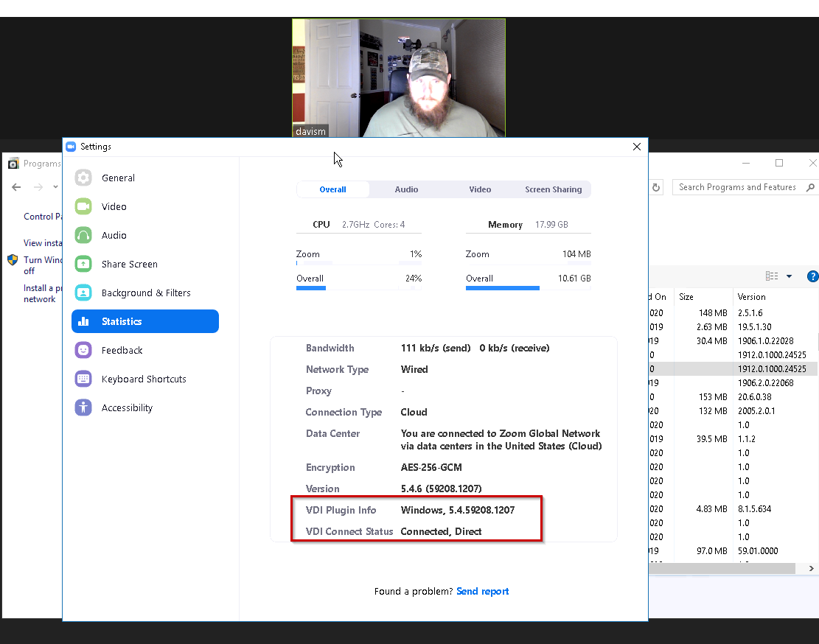Select version 2005.2.0.1 row
This screenshot has height=644, width=819.
[733, 411]
